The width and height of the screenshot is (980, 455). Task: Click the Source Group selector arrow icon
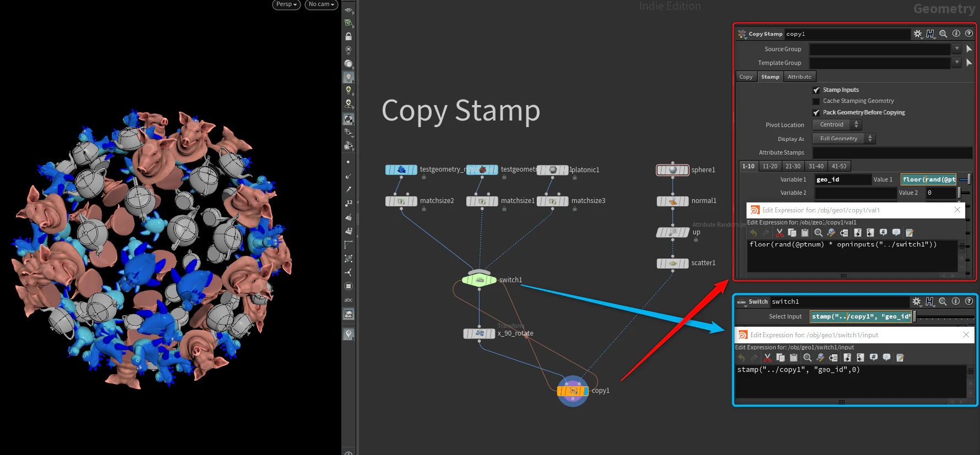(x=969, y=49)
